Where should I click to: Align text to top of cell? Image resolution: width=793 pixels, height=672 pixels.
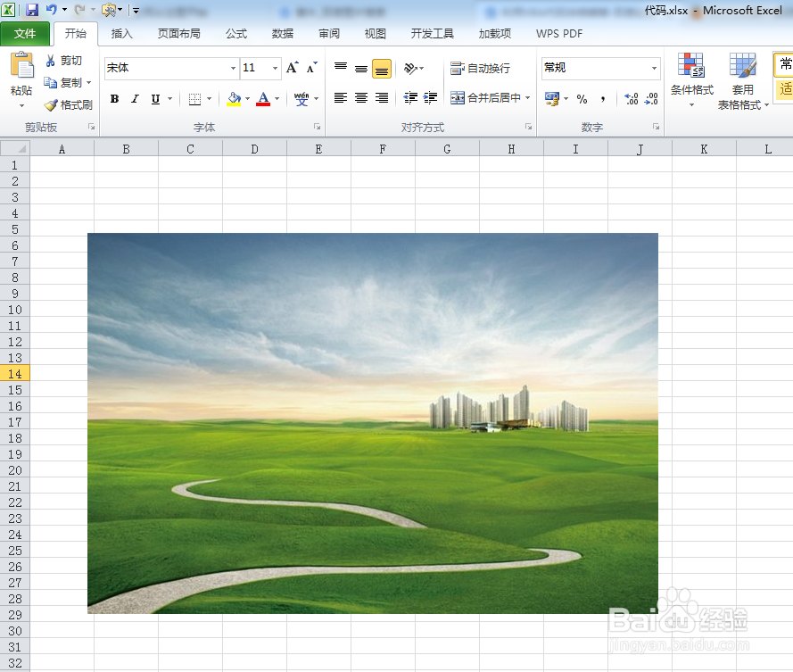click(x=341, y=68)
